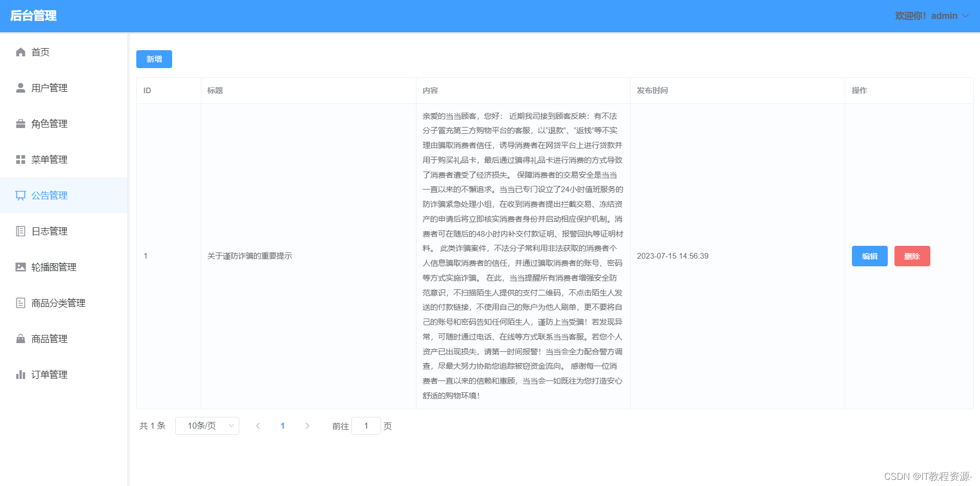
Task: Click the board icon beside 公告管理
Action: (20, 195)
